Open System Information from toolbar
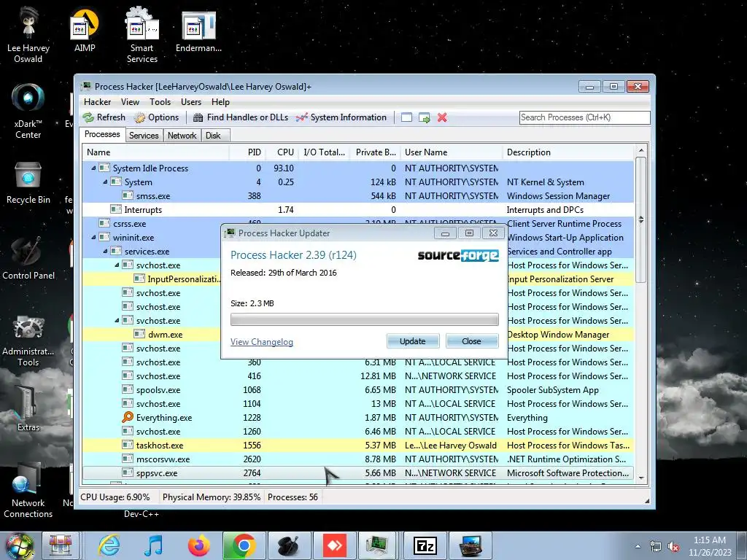The height and width of the screenshot is (560, 747). coord(341,117)
